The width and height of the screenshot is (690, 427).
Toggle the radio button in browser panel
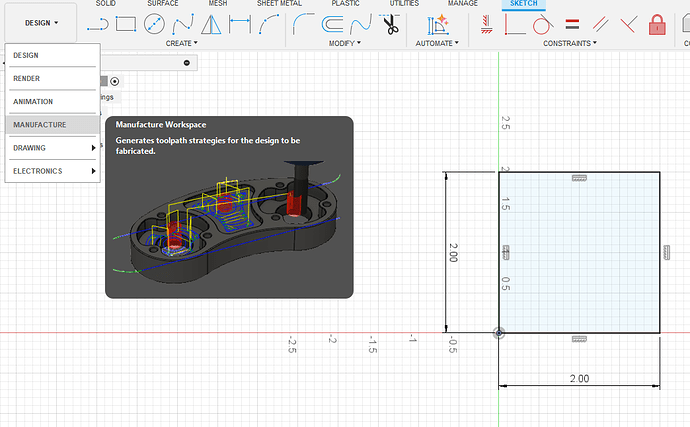coord(114,81)
